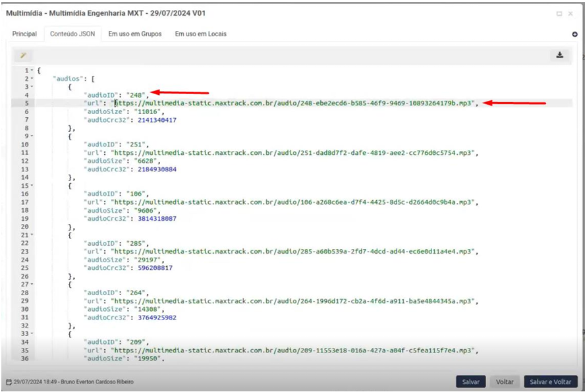Open the Em uso em Locais tab
The width and height of the screenshot is (585, 392).
click(x=200, y=34)
